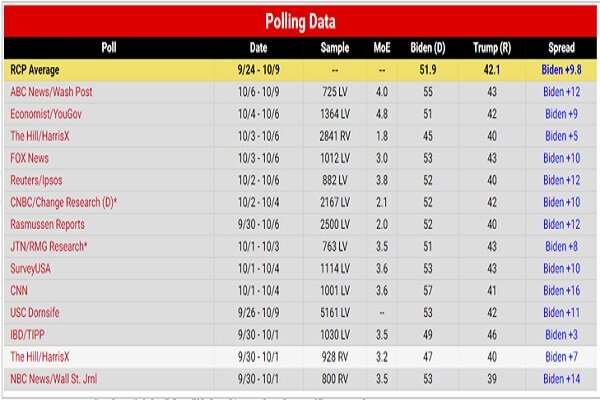Click the Biden +14 spread link
600x400 pixels.
[561, 379]
